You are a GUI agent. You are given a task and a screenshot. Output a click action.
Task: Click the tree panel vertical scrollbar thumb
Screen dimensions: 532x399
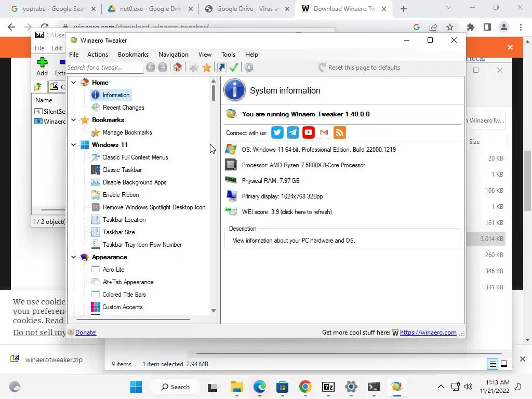coord(214,94)
